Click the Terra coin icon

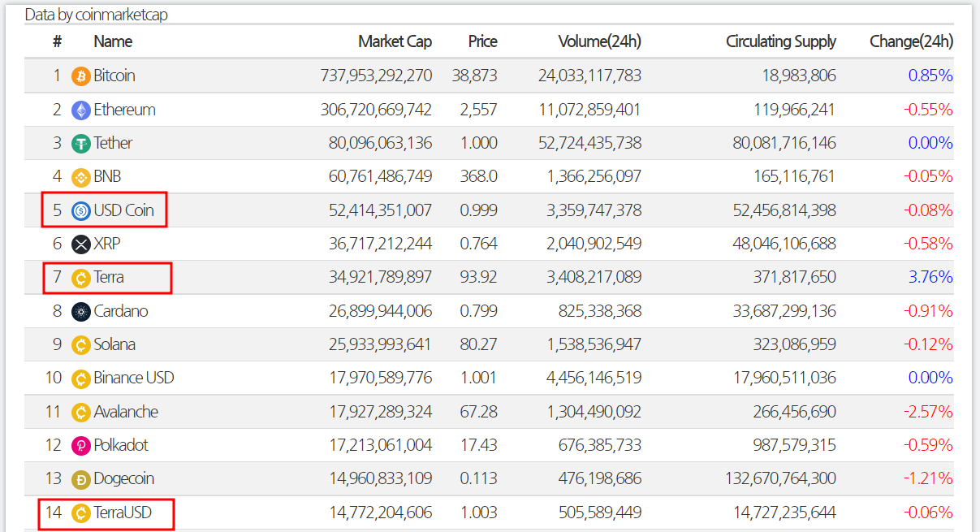click(81, 278)
